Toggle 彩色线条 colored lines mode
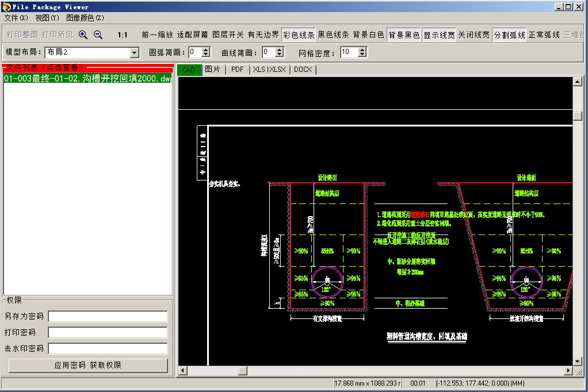The image size is (588, 392). [x=299, y=34]
